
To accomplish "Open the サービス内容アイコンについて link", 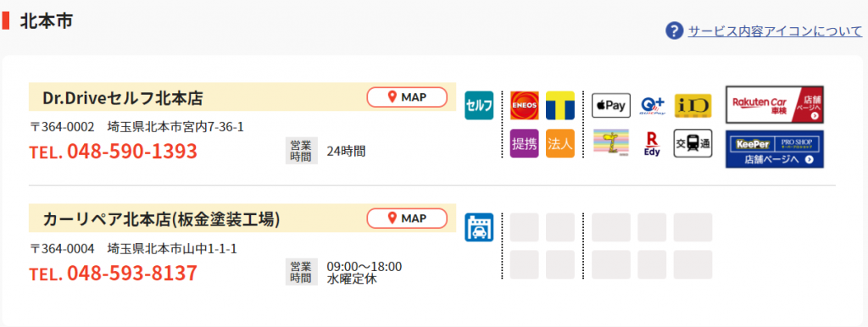I will tap(775, 31).
